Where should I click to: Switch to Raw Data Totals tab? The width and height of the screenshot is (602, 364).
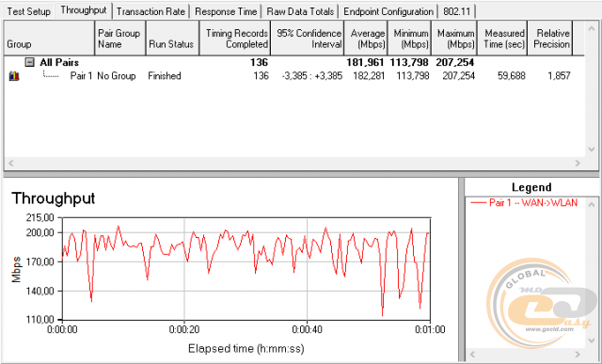tap(300, 11)
